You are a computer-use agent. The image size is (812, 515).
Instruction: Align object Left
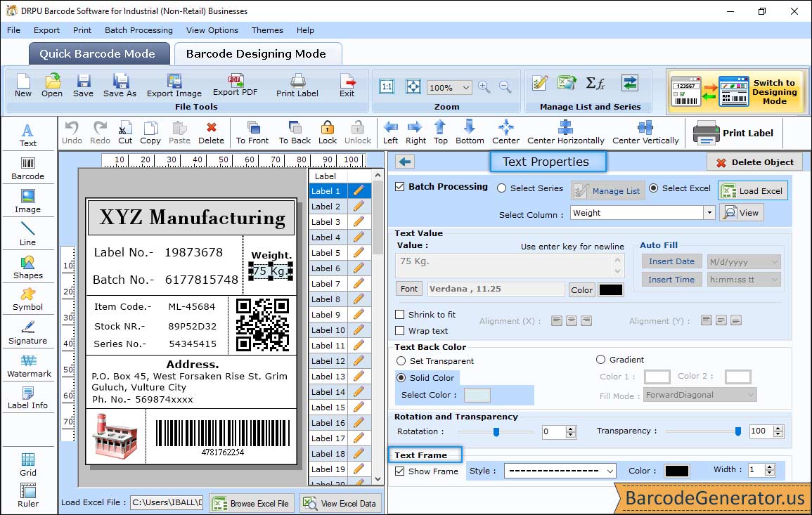(390, 133)
